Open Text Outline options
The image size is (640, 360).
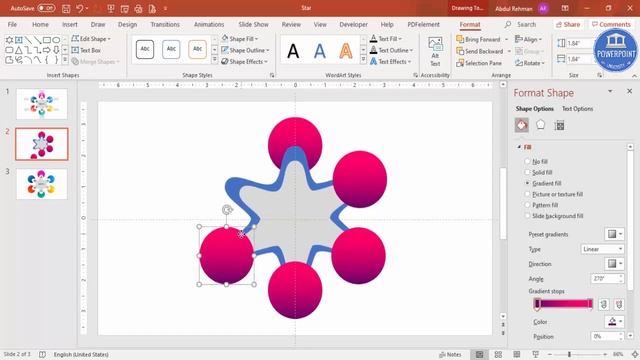pyautogui.click(x=391, y=50)
